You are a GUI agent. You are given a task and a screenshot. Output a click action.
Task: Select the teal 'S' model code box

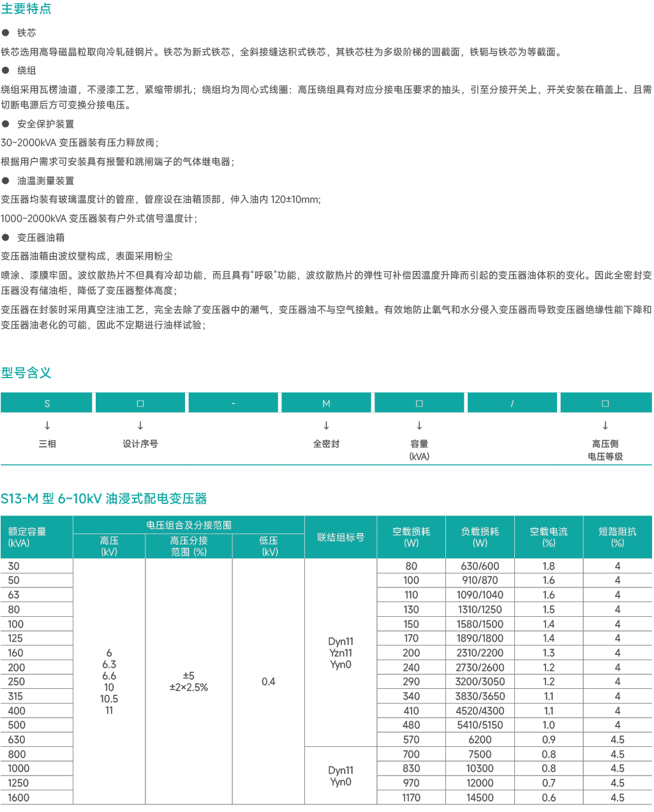point(47,403)
